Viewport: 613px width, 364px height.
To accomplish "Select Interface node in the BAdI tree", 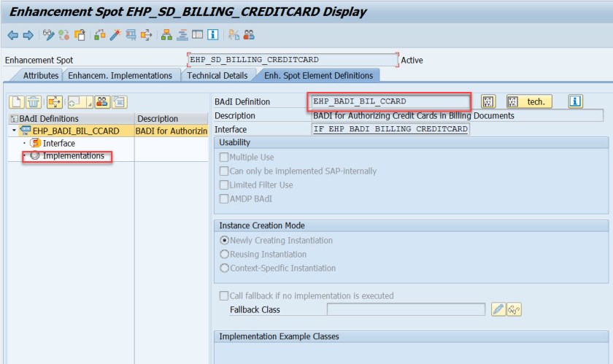I will coord(58,144).
